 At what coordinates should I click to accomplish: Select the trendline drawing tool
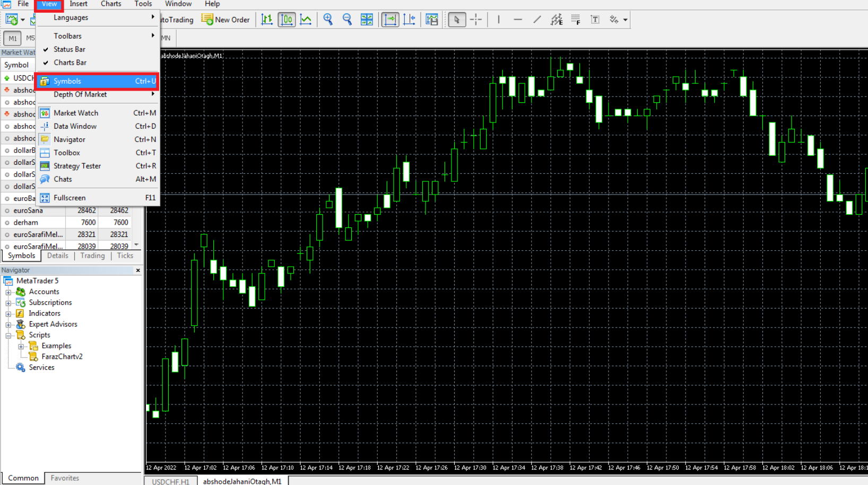click(537, 20)
